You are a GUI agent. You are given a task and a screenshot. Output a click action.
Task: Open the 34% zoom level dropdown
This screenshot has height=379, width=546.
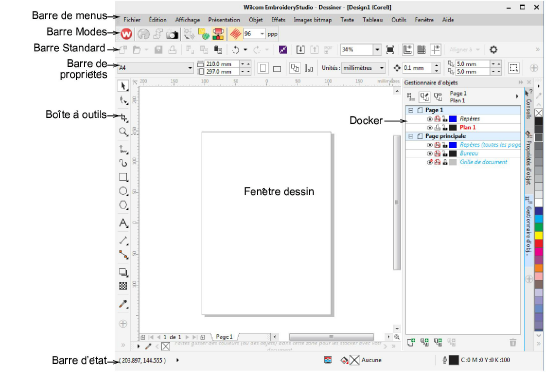(377, 50)
